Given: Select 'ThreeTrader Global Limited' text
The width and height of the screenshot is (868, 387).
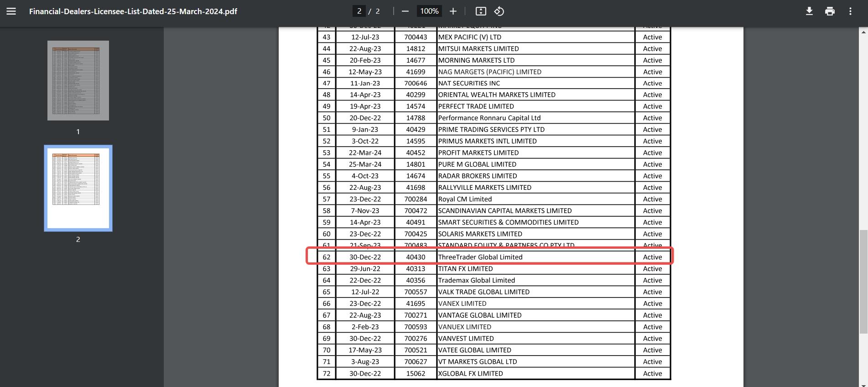Looking at the screenshot, I should tap(480, 257).
